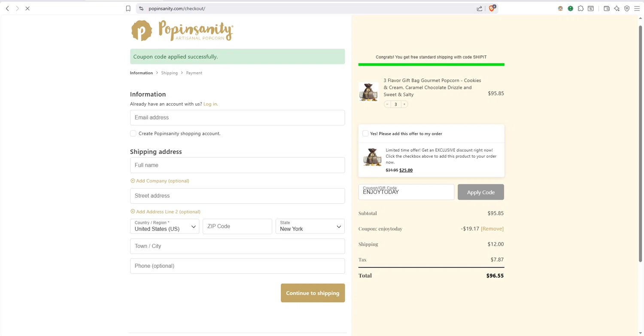Go back to the previous page
The width and height of the screenshot is (644, 336).
tap(7, 8)
